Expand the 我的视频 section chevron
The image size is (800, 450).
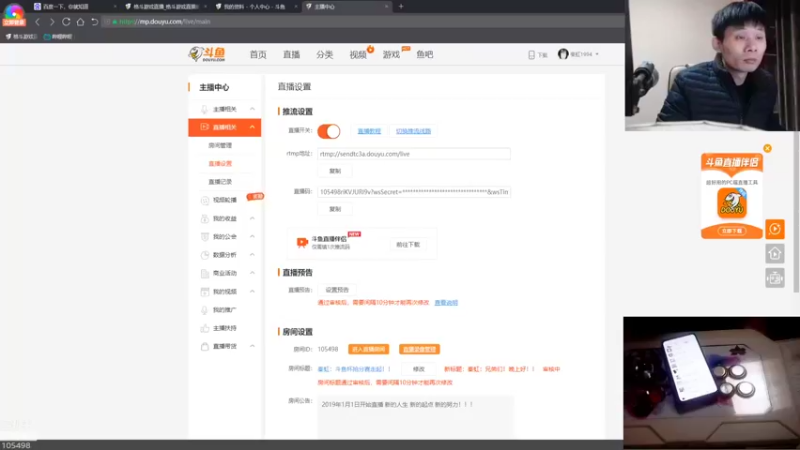(x=252, y=291)
